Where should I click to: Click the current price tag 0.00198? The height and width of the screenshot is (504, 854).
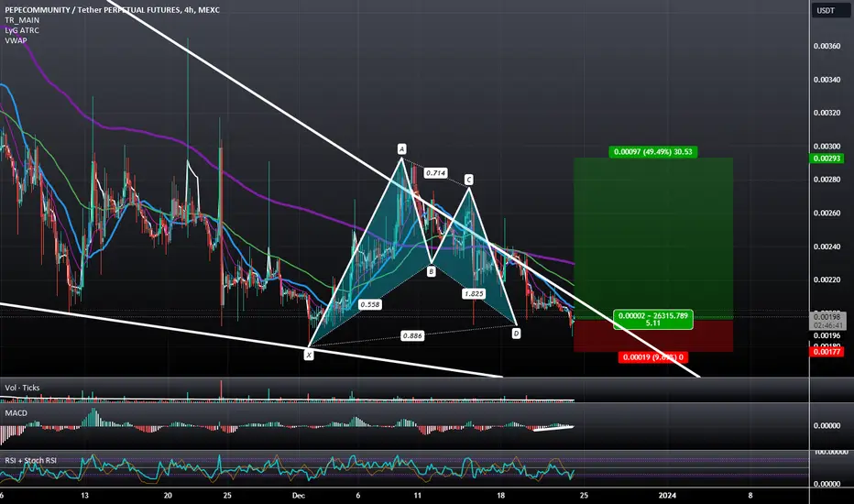tap(827, 316)
